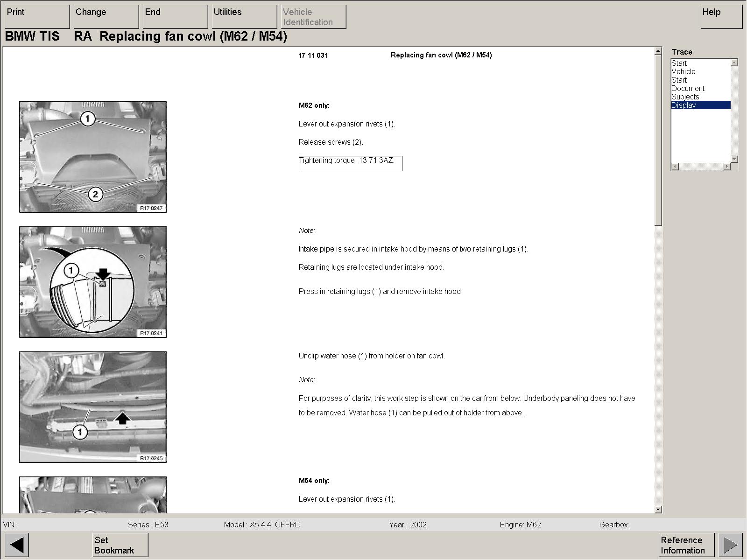Open Help

tap(721, 16)
